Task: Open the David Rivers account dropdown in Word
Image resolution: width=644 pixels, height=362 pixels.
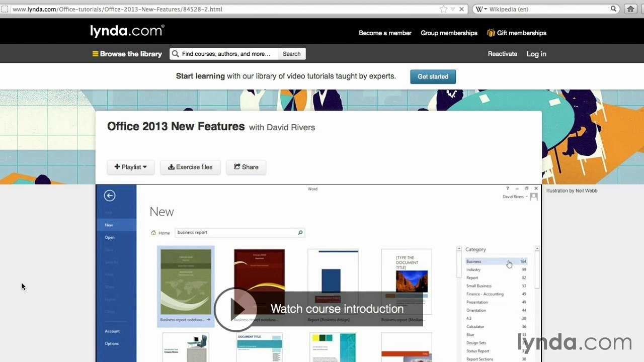Action: 515,197
